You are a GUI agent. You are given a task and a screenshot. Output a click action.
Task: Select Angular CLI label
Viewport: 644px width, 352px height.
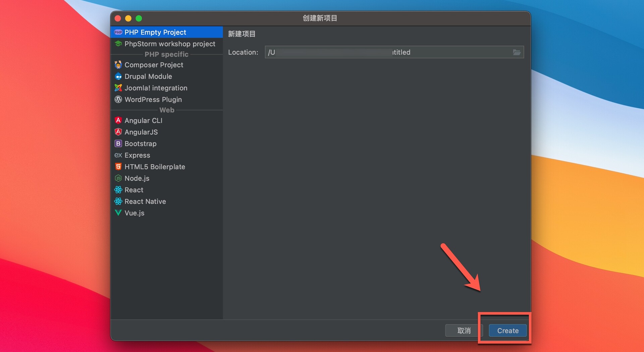[x=144, y=120]
